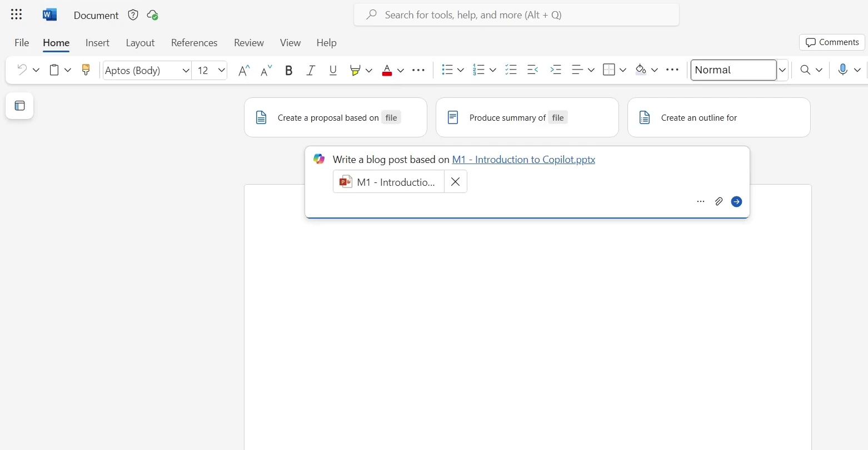868x450 pixels.
Task: Open Copilot prompt more options ellipsis
Action: click(x=701, y=201)
